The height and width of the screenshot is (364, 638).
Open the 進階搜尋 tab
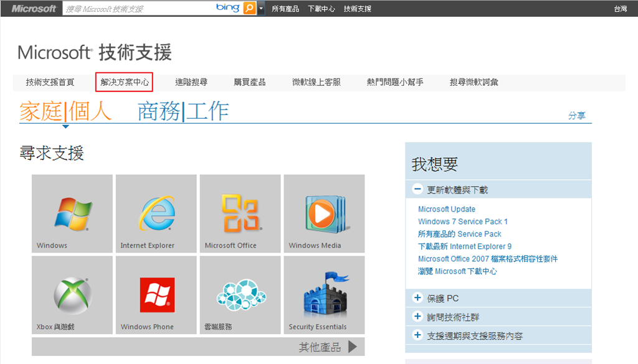click(191, 82)
